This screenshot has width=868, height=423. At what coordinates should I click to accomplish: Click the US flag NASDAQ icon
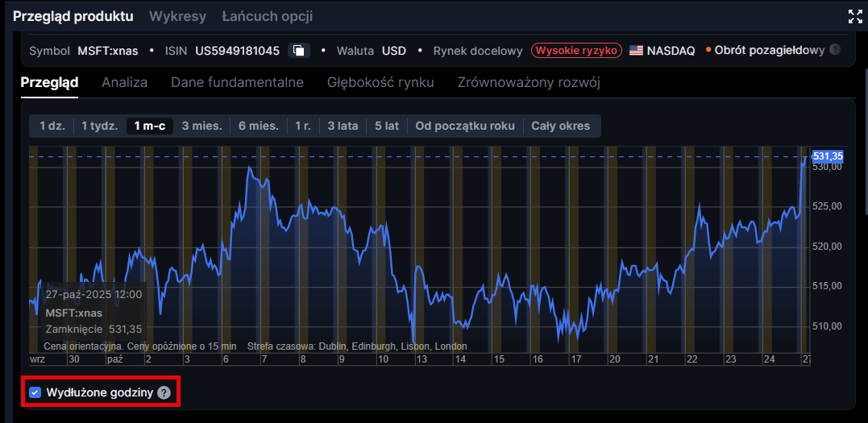[636, 51]
